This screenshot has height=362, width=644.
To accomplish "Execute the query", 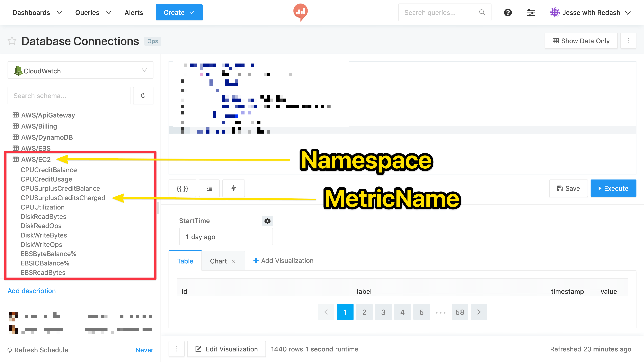I will [x=613, y=188].
